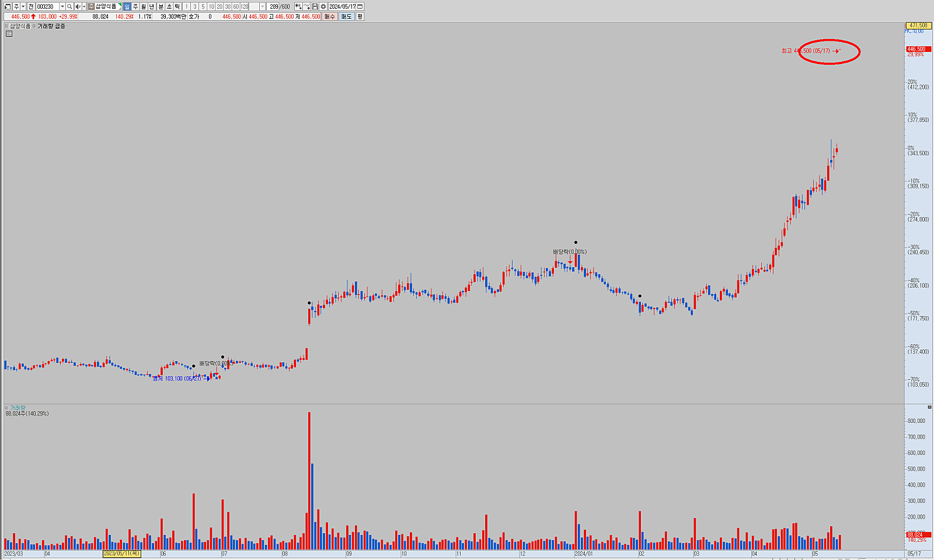934x560 pixels.
Task: Select the minute (분) chart period
Action: coord(161,6)
